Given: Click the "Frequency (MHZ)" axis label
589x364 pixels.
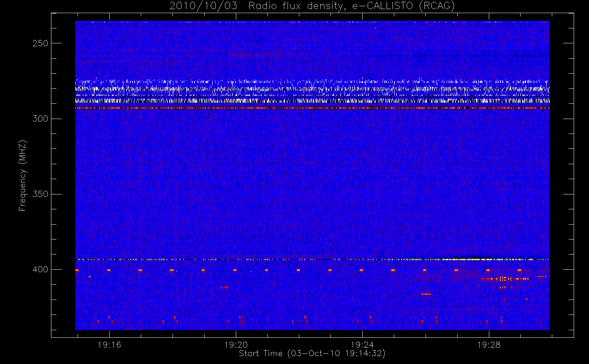Looking at the screenshot, I should point(23,175).
